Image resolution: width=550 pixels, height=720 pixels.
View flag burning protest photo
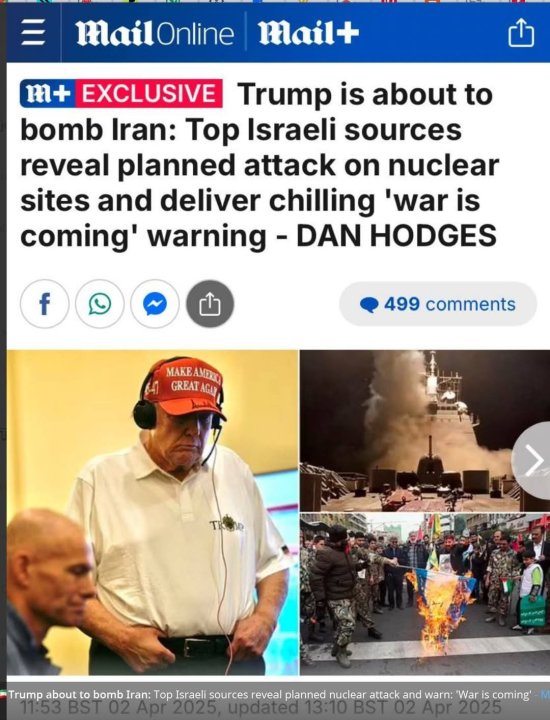click(425, 594)
